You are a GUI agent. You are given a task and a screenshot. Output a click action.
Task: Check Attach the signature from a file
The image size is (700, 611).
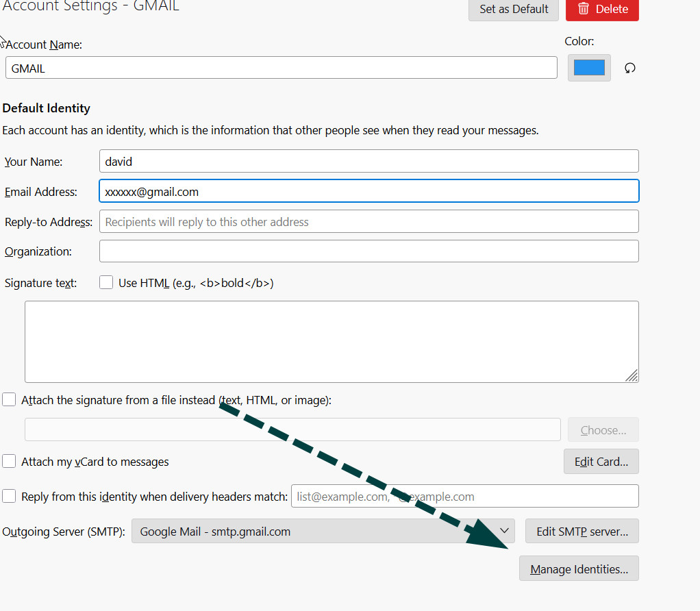(x=9, y=400)
